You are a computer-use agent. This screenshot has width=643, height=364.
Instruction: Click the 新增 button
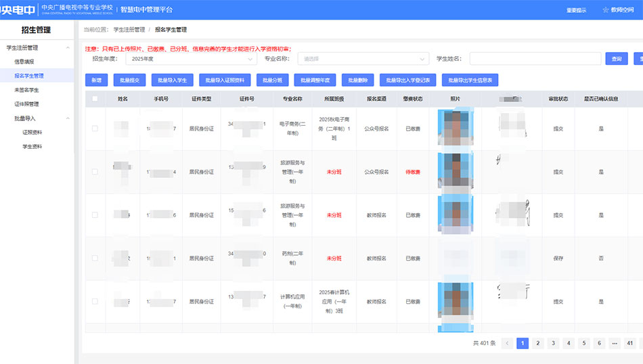[96, 80]
